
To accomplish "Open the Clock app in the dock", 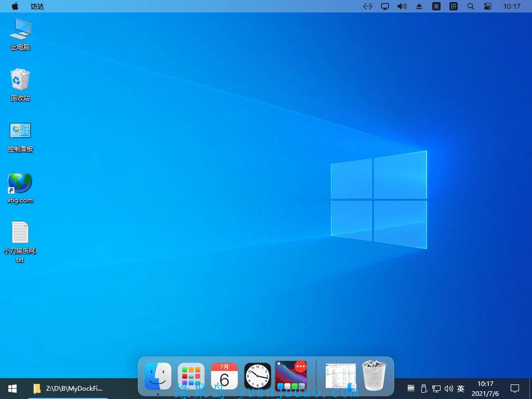I will coord(258,376).
